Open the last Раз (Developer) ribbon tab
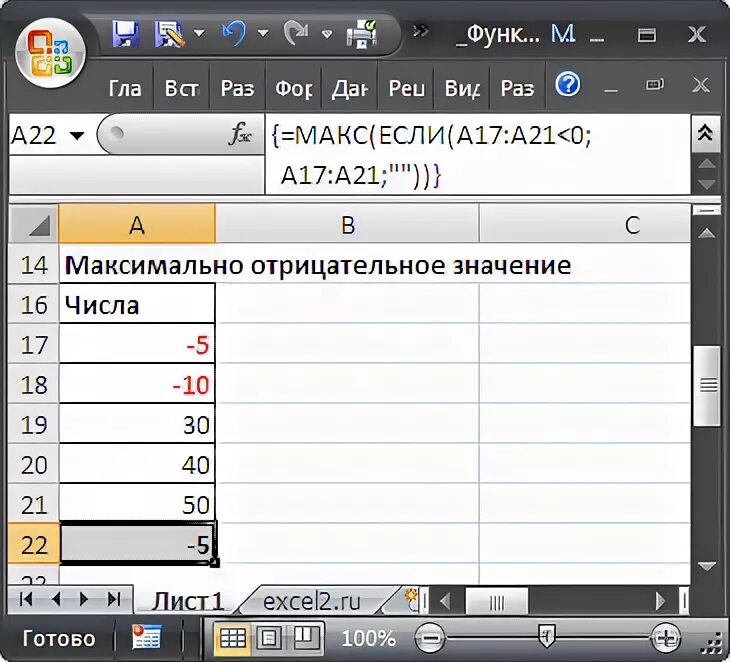730x662 pixels. click(517, 88)
